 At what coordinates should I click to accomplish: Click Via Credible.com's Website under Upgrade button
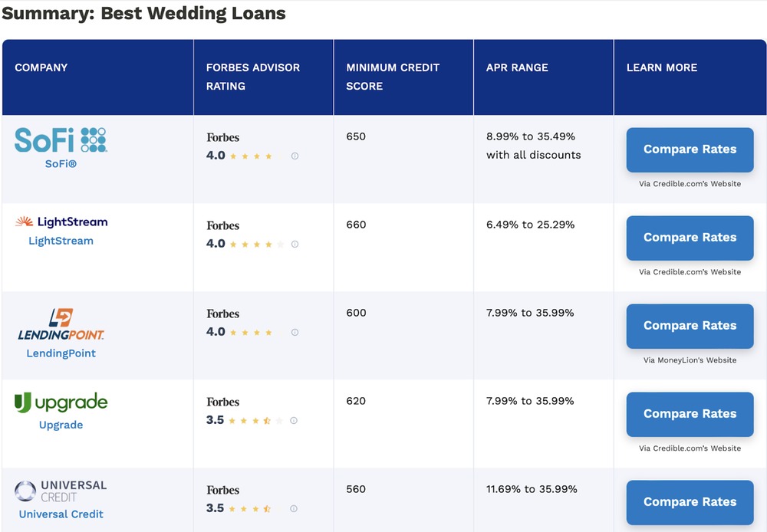[x=690, y=448]
